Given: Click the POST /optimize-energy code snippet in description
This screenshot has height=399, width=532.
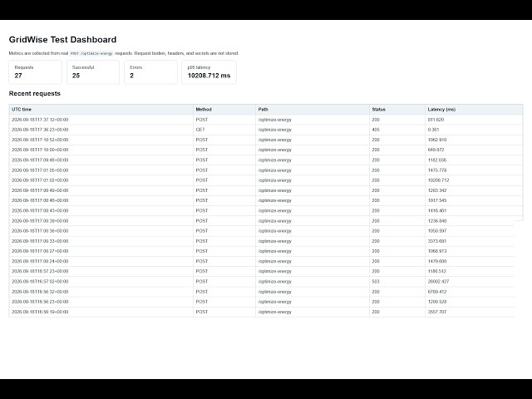Looking at the screenshot, I should coord(91,53).
